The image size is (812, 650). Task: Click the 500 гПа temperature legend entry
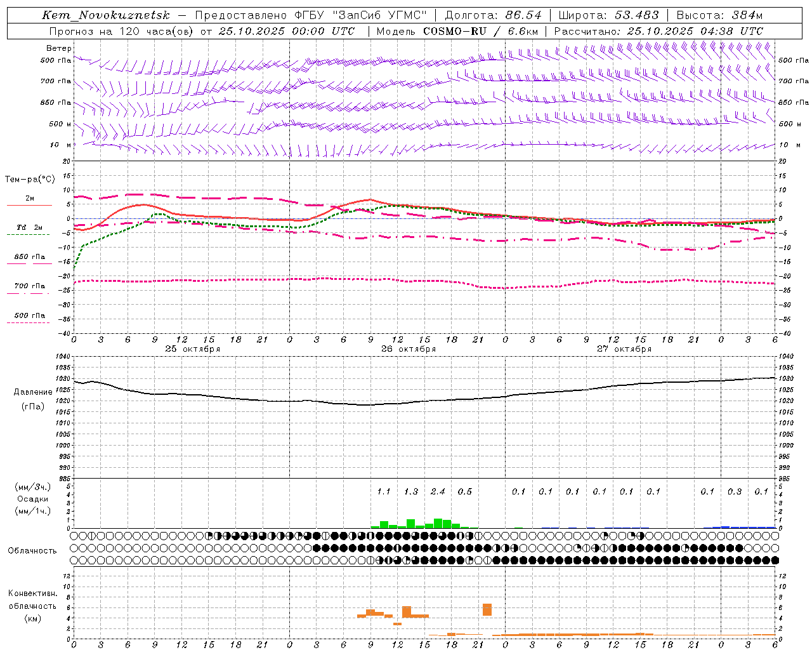coord(29,316)
